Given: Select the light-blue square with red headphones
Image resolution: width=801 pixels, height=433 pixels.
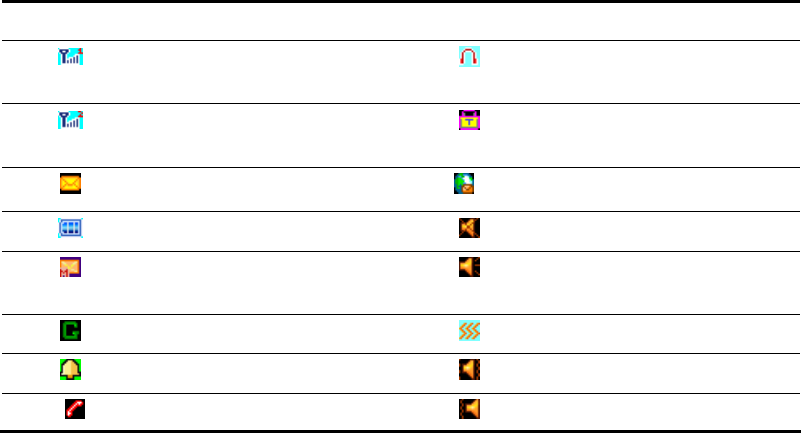Looking at the screenshot, I should (469, 57).
